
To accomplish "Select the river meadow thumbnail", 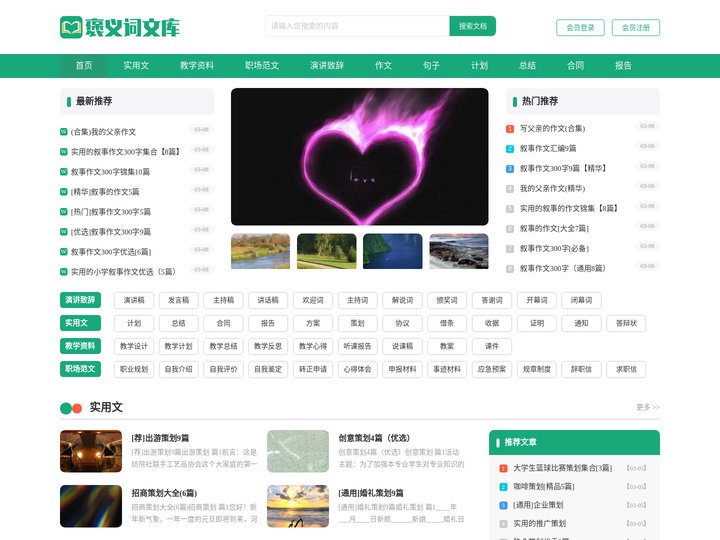I will point(260,251).
